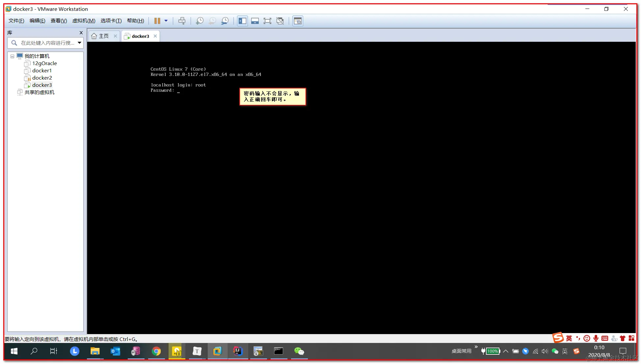641x364 pixels.
Task: Click the take snapshot icon
Action: pyautogui.click(x=200, y=21)
